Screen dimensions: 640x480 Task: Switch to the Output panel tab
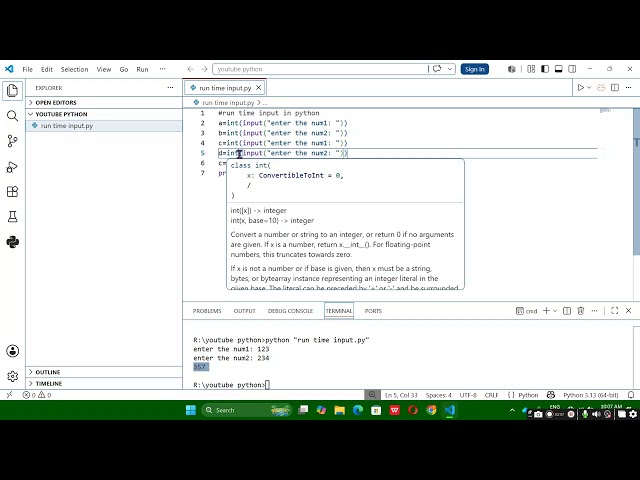click(244, 311)
